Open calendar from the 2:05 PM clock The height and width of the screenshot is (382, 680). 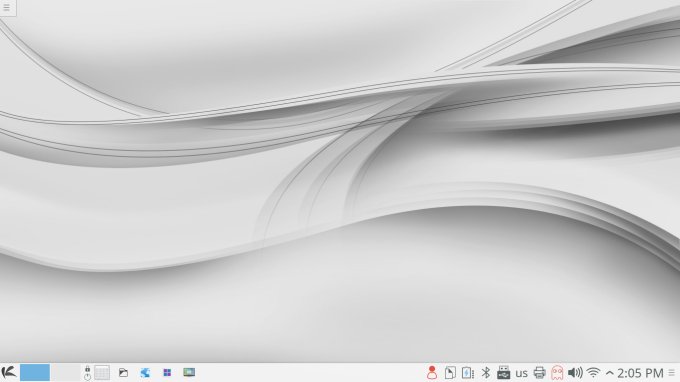point(640,373)
